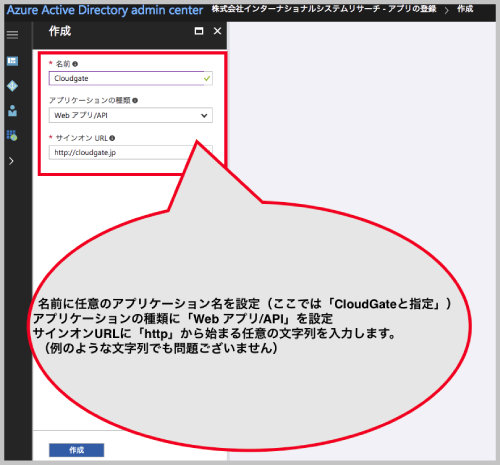The height and width of the screenshot is (465, 500).
Task: Click the info icon beside 名前
Action: [75, 64]
